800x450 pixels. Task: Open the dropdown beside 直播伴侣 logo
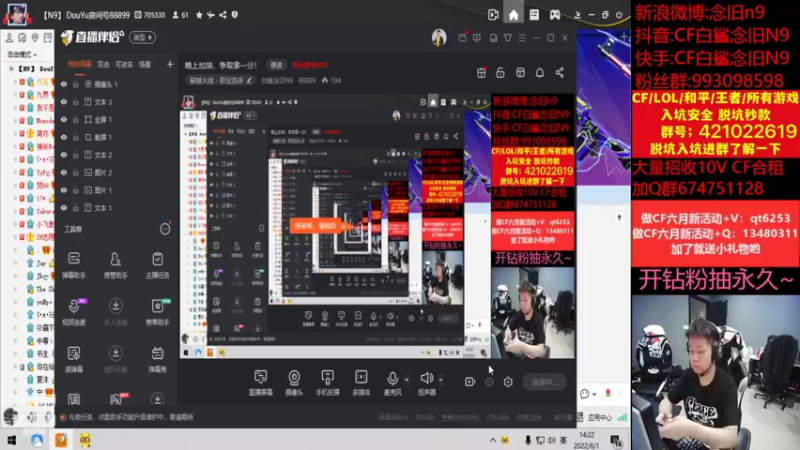point(142,37)
